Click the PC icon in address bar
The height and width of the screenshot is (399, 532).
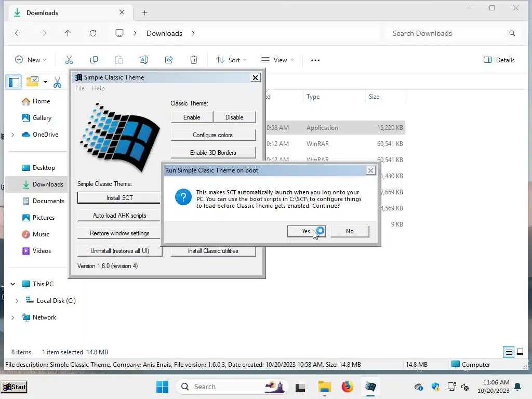point(119,33)
